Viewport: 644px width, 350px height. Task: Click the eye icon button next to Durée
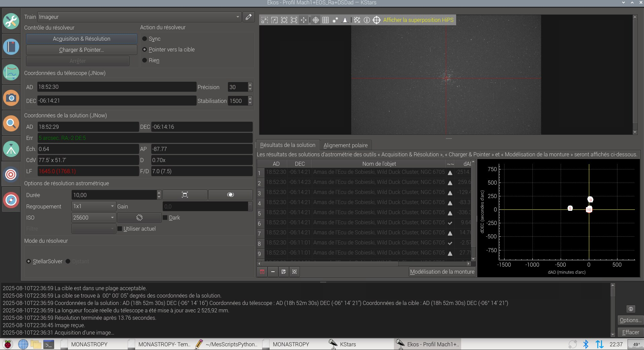point(231,195)
